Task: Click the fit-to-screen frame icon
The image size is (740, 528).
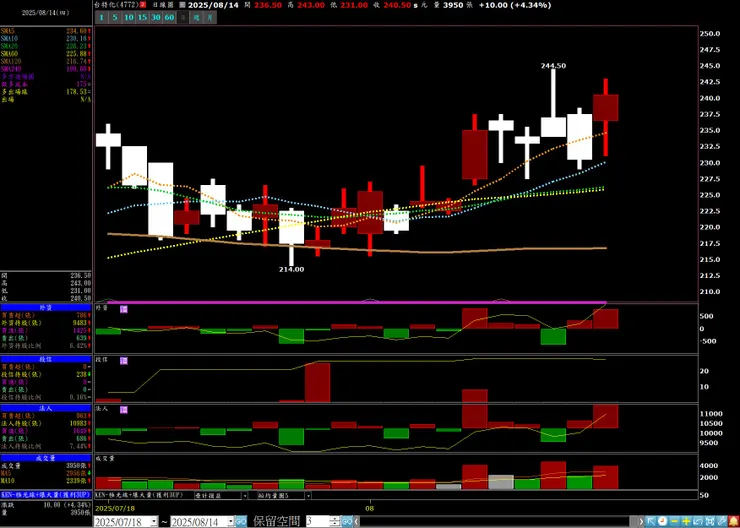Action: coord(710,521)
